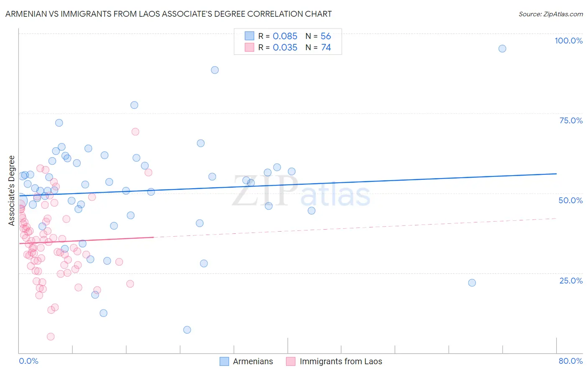Click the 100.0% y-axis label
This screenshot has height=373, width=588.
pos(568,41)
